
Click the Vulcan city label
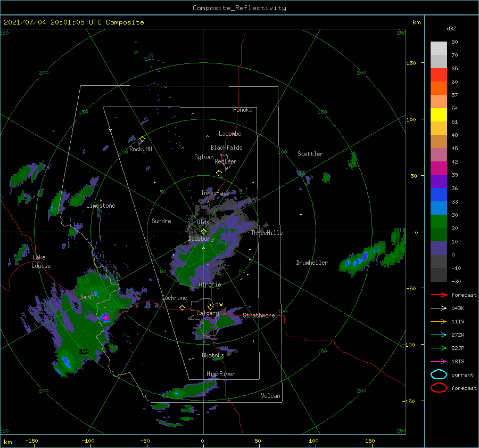(270, 396)
